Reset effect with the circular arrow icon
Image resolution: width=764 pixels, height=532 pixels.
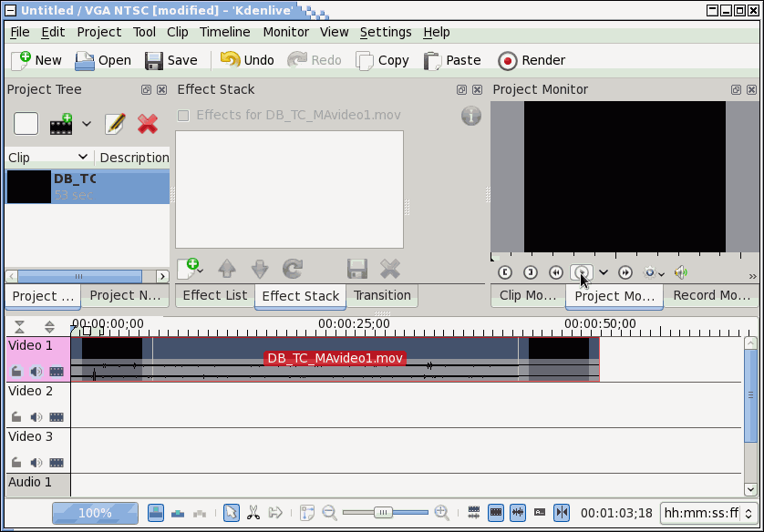tap(293, 269)
